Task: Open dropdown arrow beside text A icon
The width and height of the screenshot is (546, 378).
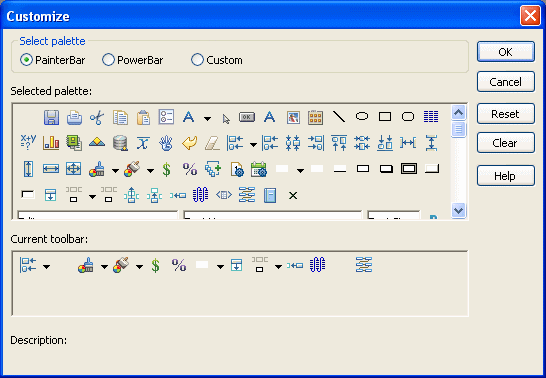Action: click(208, 119)
